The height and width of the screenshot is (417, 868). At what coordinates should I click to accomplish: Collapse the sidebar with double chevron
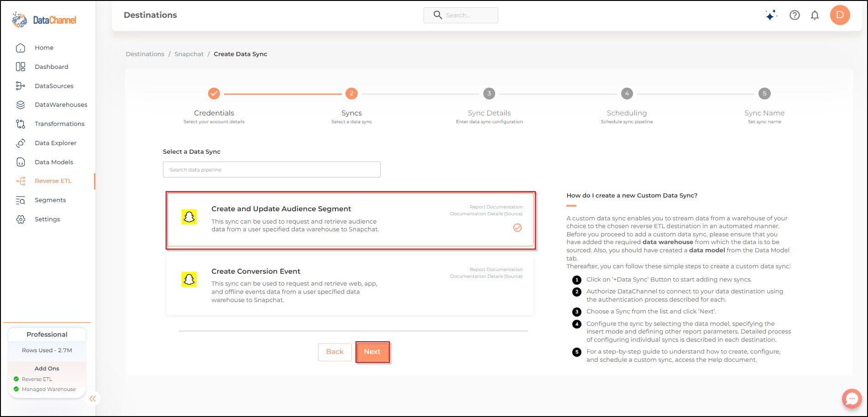tap(93, 399)
